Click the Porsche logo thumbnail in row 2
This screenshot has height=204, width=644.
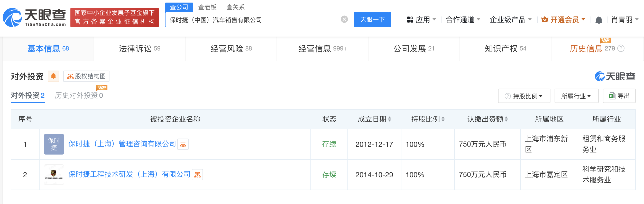[54, 175]
